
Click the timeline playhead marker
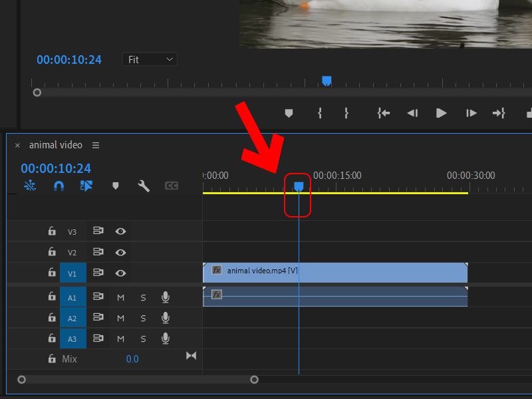tap(299, 186)
